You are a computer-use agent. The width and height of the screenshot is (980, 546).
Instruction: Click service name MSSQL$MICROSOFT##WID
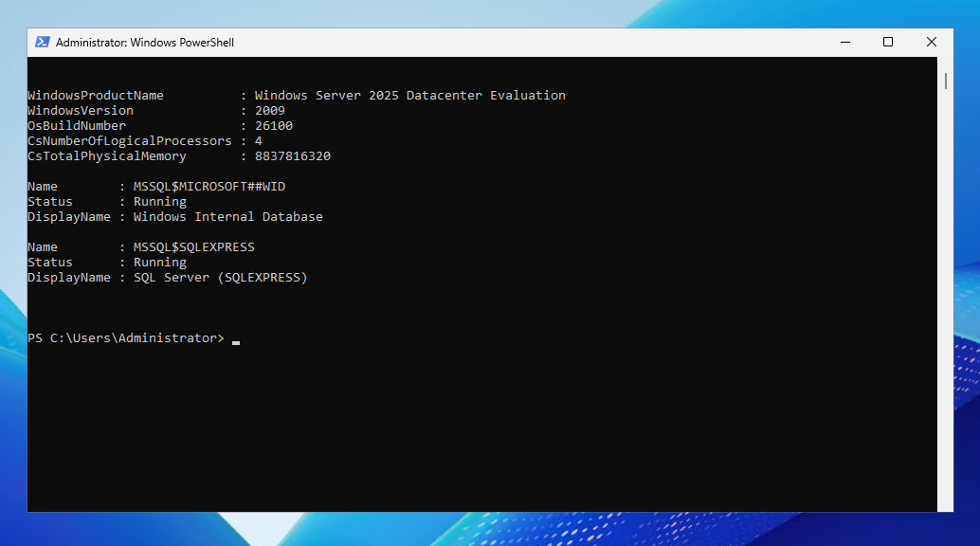coord(209,187)
